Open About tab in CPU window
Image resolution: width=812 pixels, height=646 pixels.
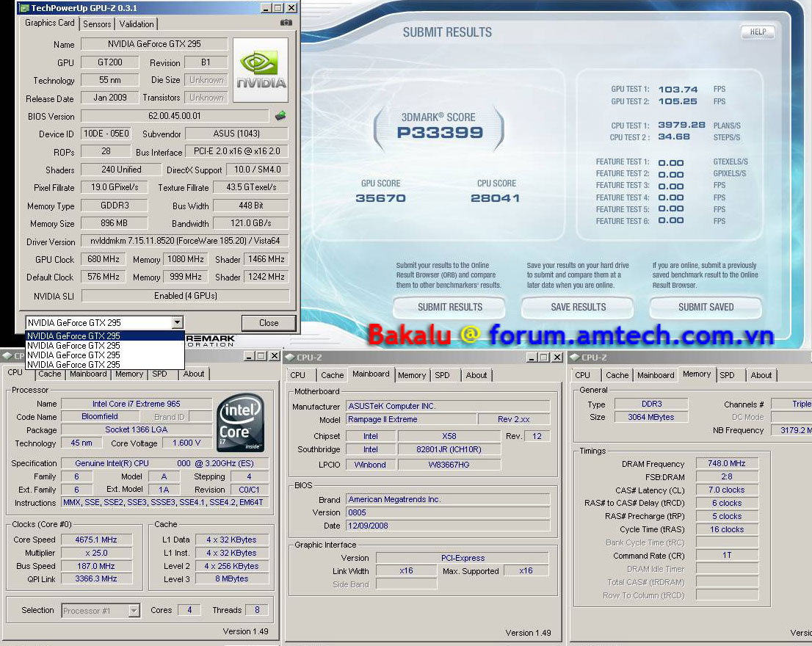point(194,374)
